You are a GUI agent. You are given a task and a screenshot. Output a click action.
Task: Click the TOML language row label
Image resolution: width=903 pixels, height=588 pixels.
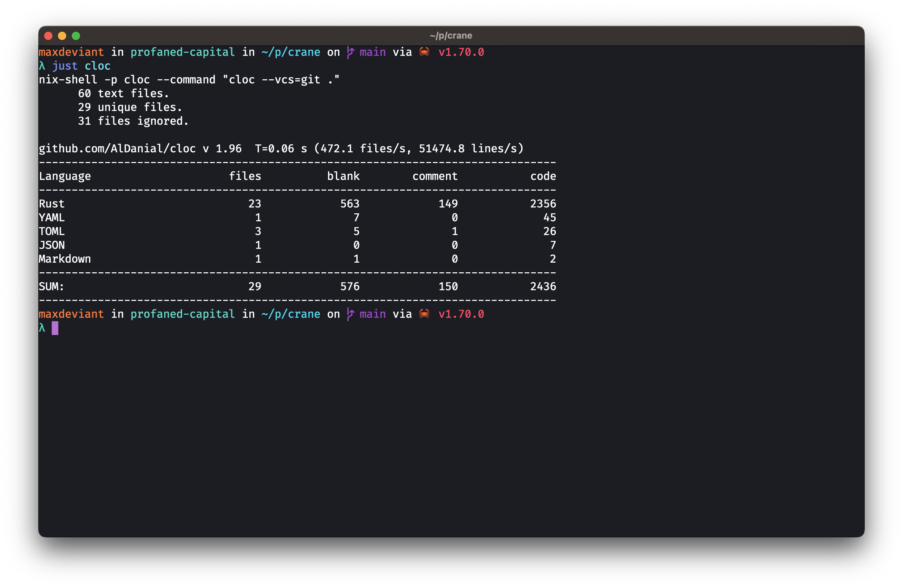coord(52,231)
